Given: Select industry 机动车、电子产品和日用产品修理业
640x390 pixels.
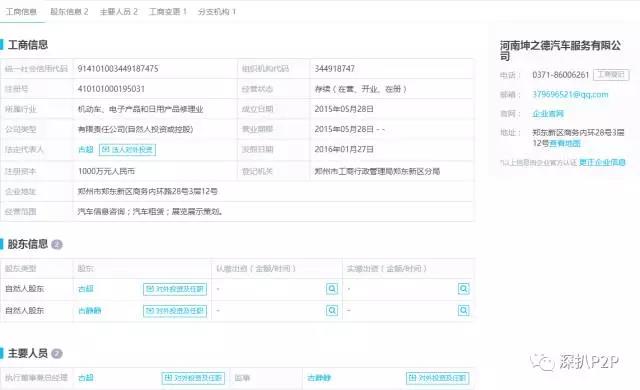Looking at the screenshot, I should click(140, 109).
